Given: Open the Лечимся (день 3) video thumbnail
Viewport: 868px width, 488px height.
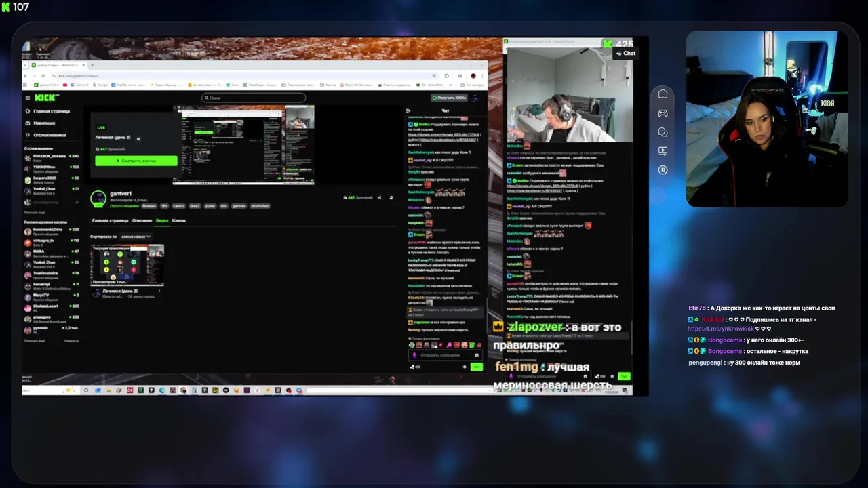Looking at the screenshot, I should [x=127, y=265].
